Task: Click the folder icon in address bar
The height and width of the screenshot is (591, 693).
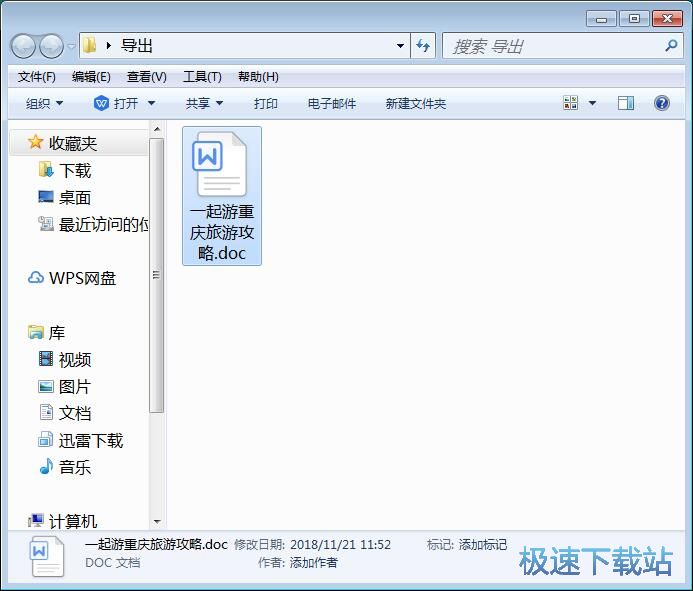Action: coord(90,45)
